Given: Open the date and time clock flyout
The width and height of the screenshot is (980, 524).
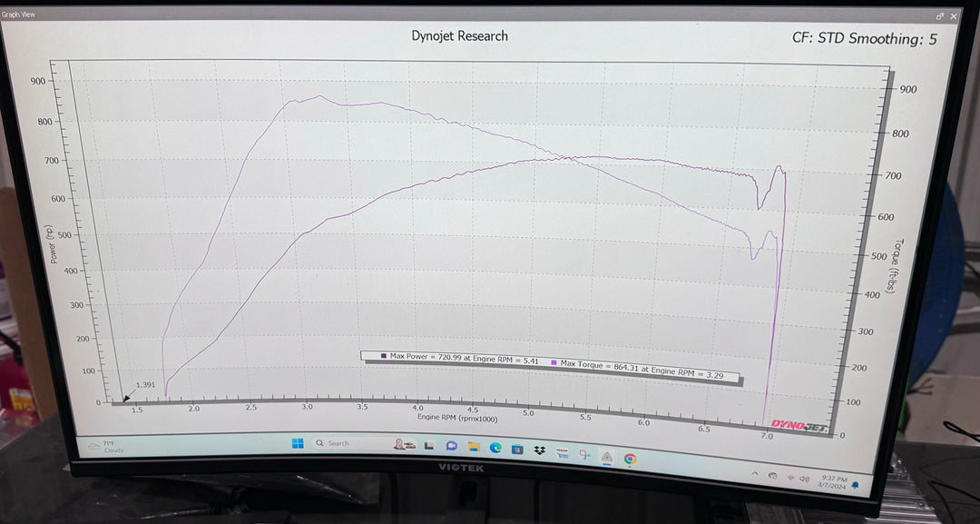Looking at the screenshot, I should (833, 481).
